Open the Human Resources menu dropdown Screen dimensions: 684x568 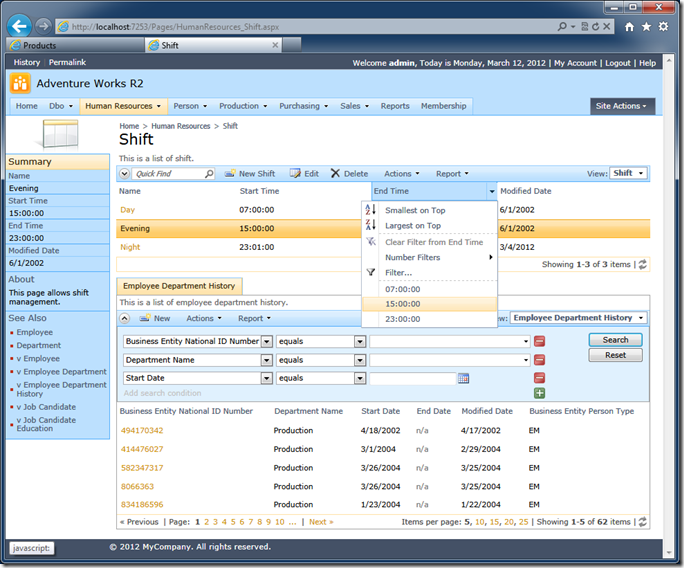(124, 106)
